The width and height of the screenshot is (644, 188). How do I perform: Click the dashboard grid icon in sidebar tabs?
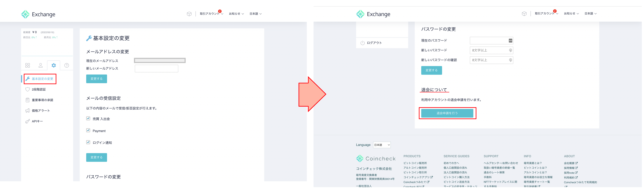(x=28, y=66)
